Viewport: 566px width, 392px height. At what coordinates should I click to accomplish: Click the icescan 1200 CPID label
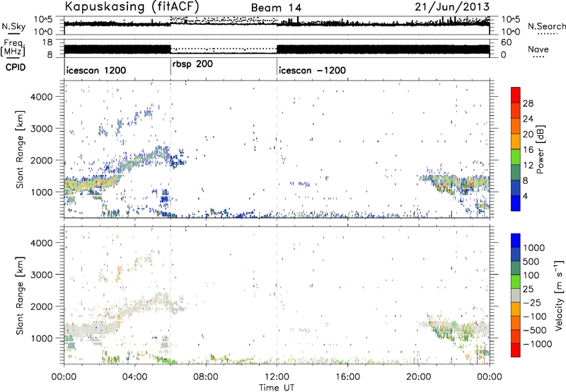(x=96, y=70)
